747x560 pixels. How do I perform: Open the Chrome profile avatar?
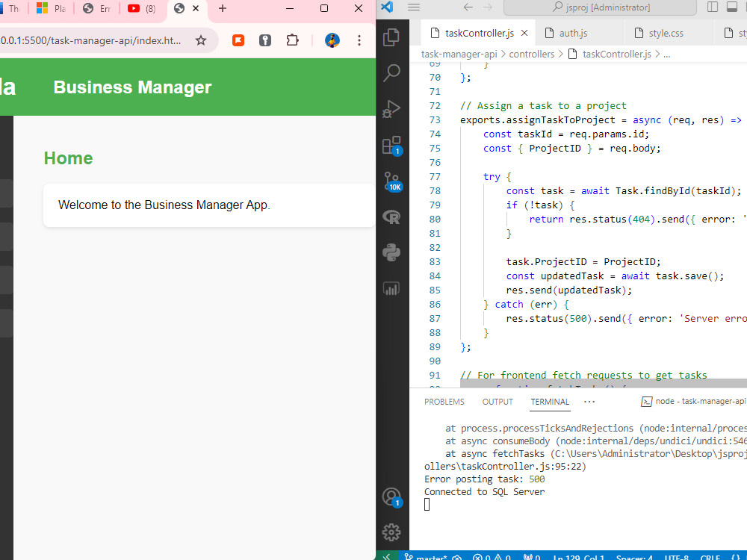[x=332, y=40]
